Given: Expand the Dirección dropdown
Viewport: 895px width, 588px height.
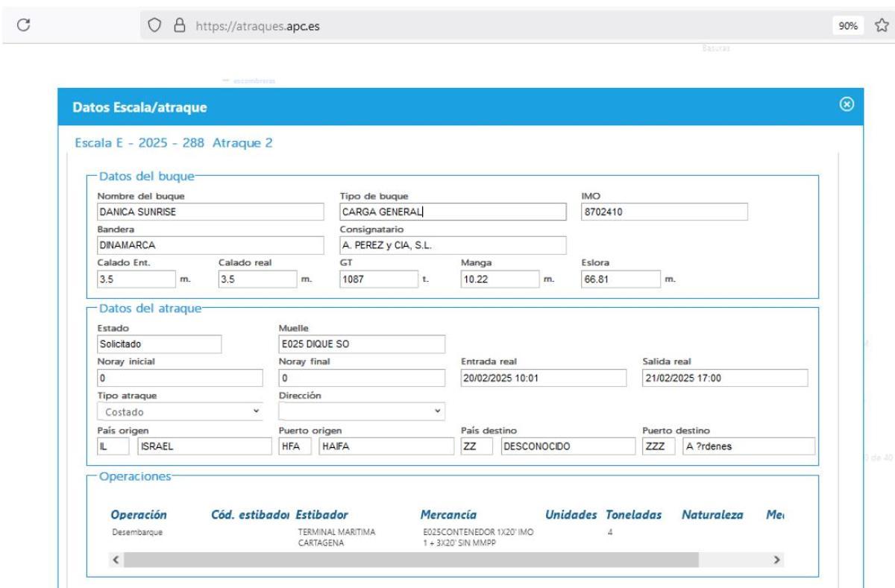Looking at the screenshot, I should click(x=361, y=411).
